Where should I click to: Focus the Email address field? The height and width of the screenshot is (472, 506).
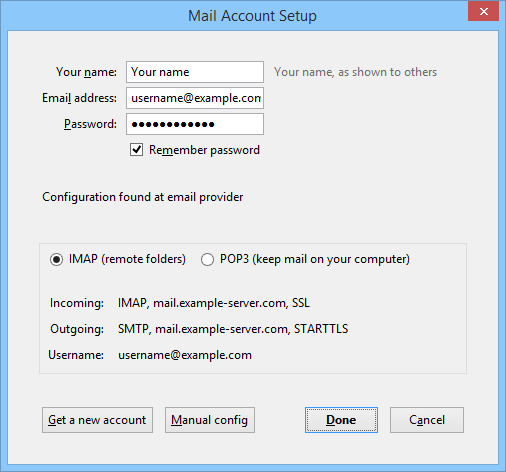click(x=195, y=98)
